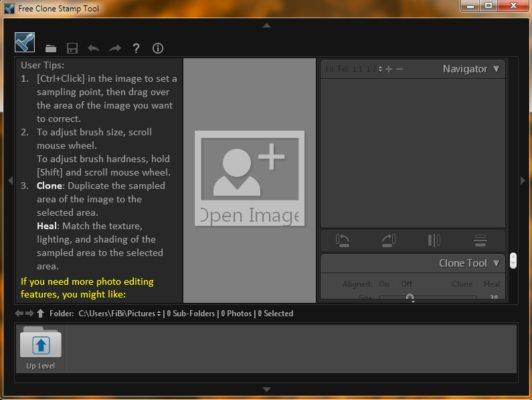Rotate the image right

click(x=389, y=240)
